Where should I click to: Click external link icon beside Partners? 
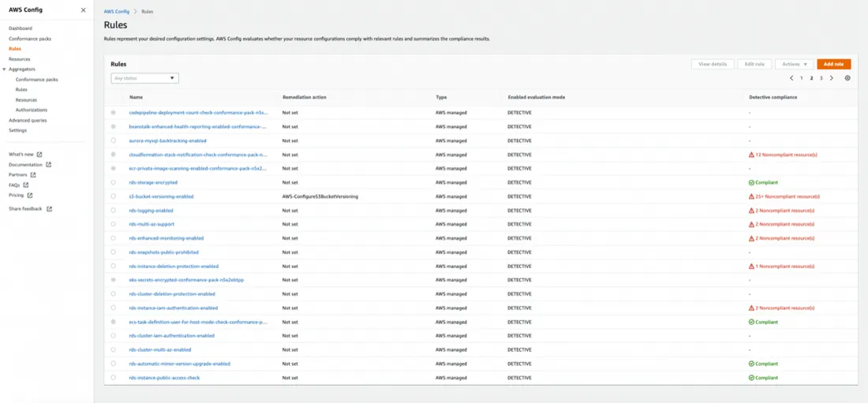click(33, 175)
